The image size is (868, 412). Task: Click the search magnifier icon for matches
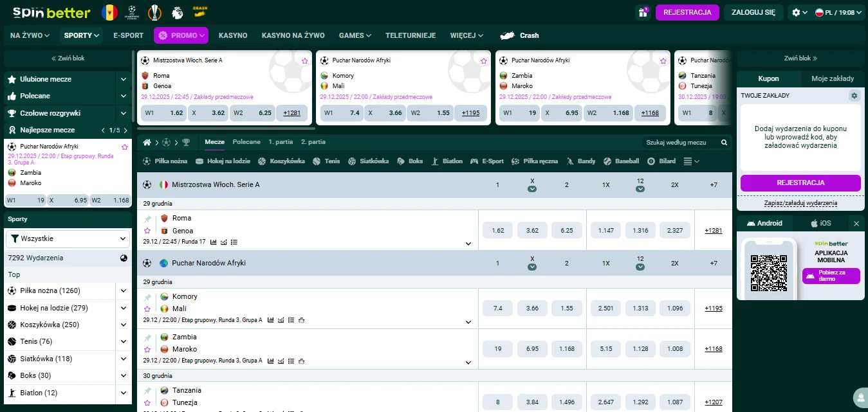click(724, 142)
